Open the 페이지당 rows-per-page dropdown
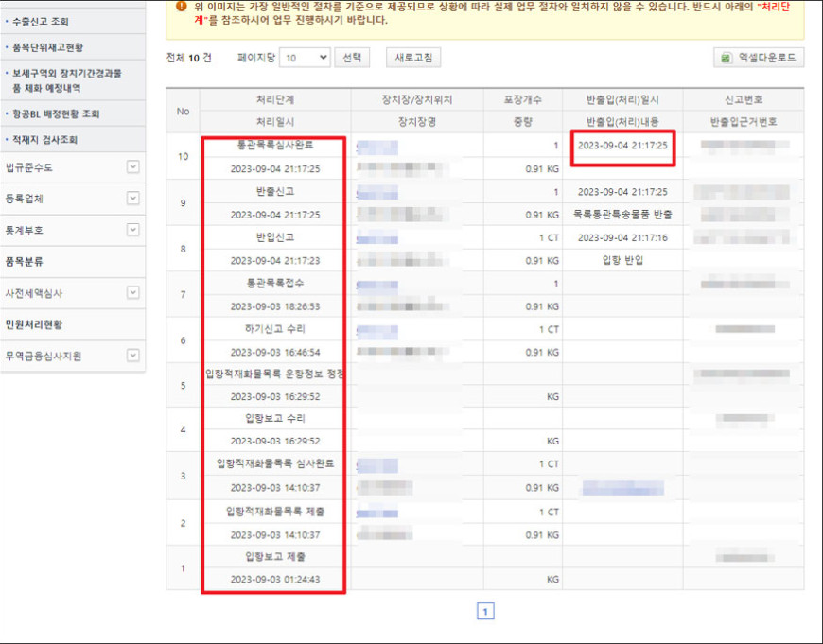This screenshot has width=823, height=644. pos(306,58)
